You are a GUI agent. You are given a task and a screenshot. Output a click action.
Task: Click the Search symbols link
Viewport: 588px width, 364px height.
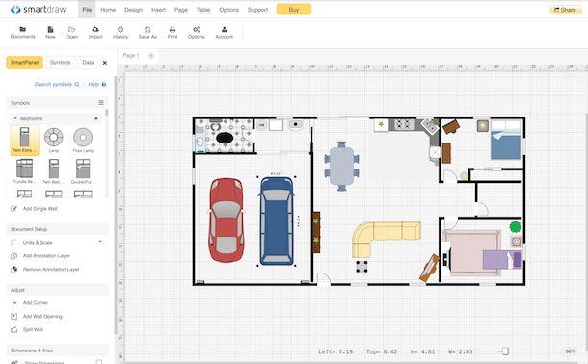pyautogui.click(x=57, y=84)
